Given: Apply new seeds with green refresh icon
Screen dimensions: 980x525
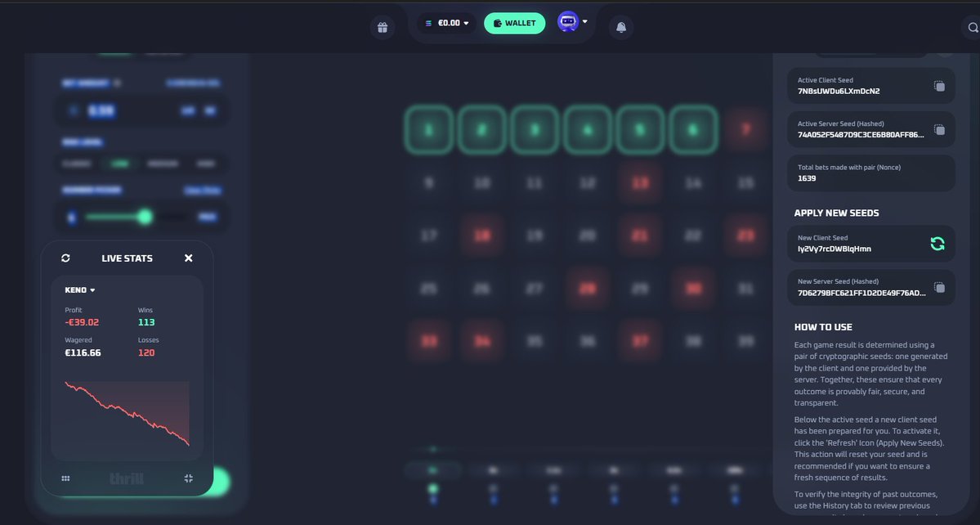Looking at the screenshot, I should pyautogui.click(x=937, y=244).
